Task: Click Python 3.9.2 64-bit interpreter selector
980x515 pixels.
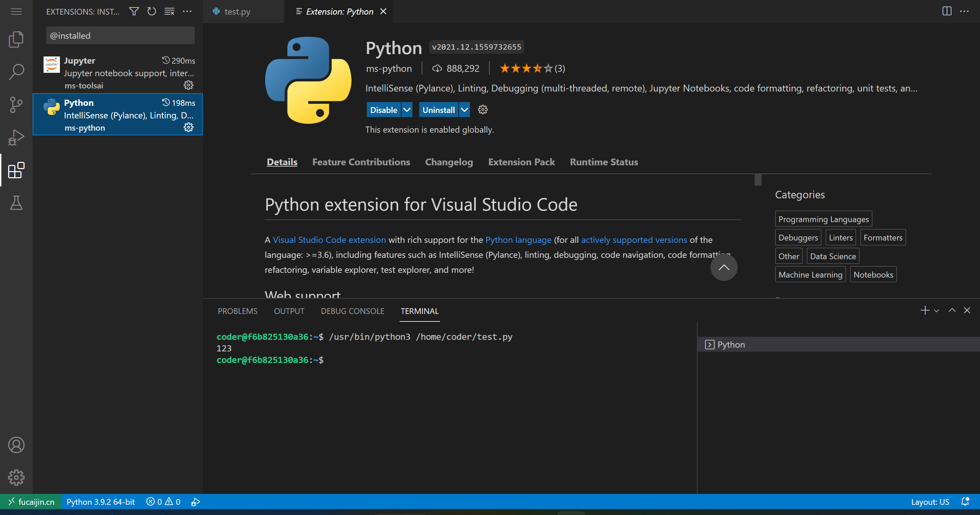Action: 100,502
